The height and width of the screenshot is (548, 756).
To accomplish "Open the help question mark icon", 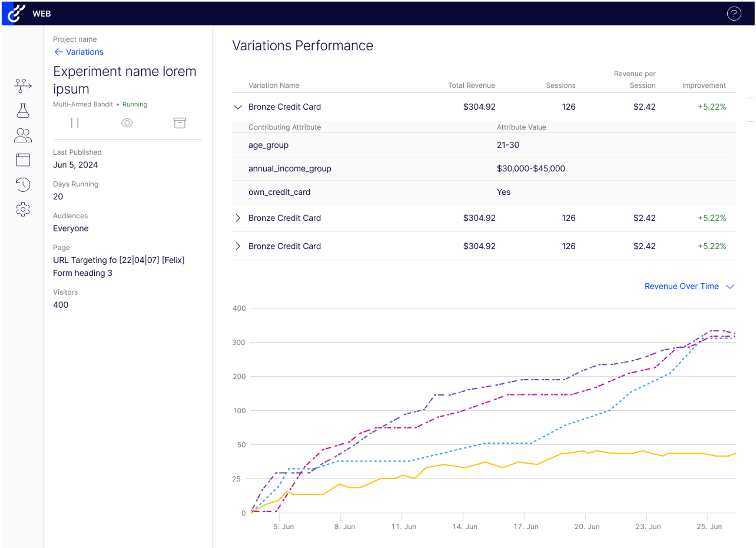I will (x=734, y=14).
